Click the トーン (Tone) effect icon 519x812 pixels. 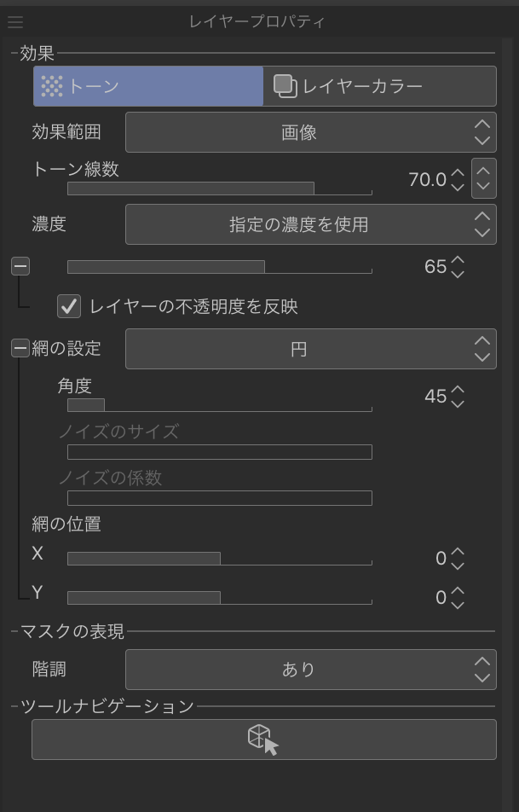point(53,86)
